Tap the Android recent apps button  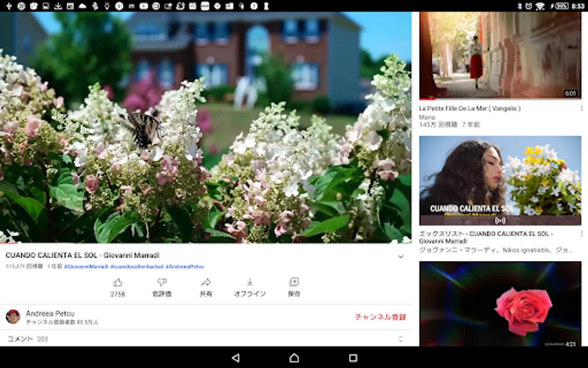coord(353,358)
